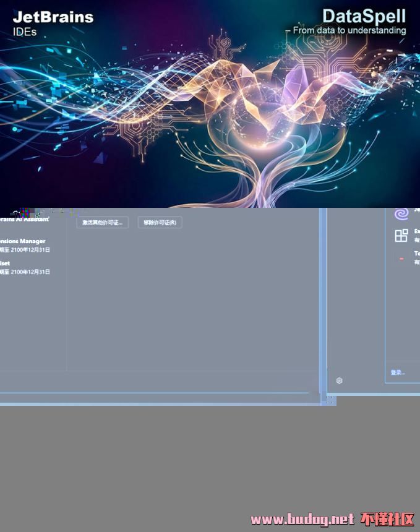This screenshot has height=532, width=420.
Task: Select the small red dash icon entry
Action: [401, 259]
